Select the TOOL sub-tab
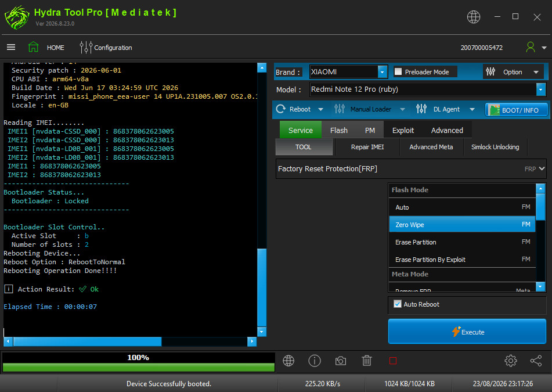Screen dimensions: 552x392 (304, 147)
